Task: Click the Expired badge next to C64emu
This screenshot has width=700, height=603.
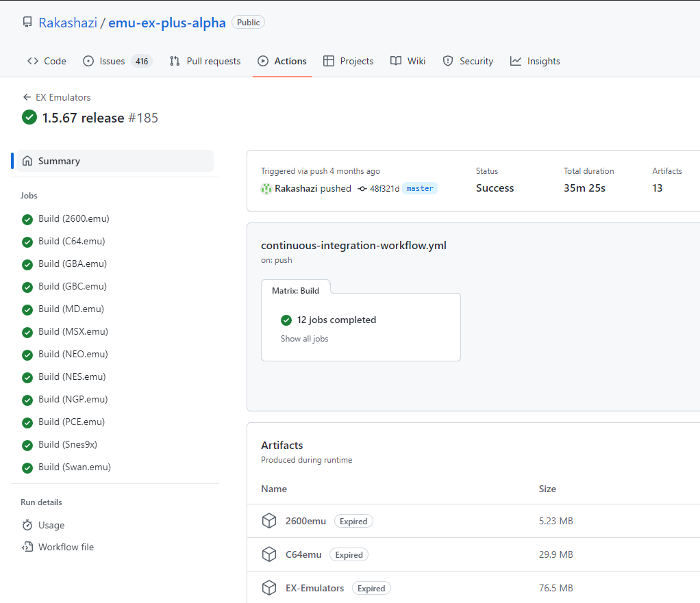Action: (349, 555)
